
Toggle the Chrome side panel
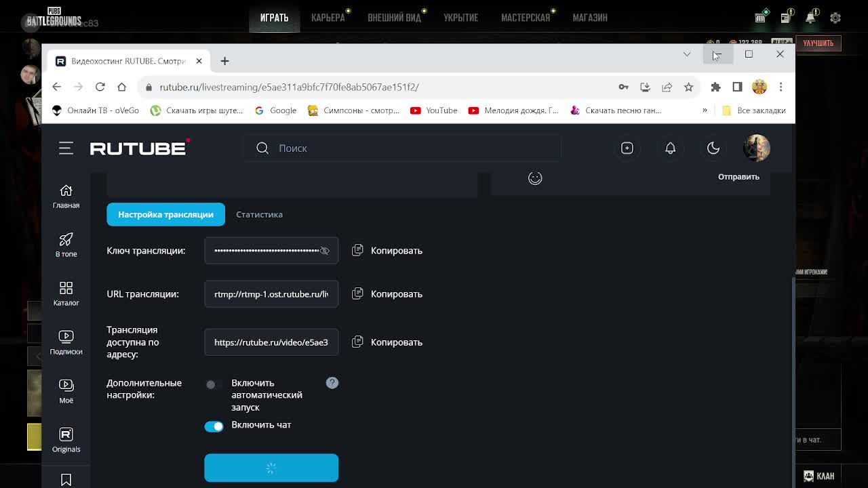737,87
